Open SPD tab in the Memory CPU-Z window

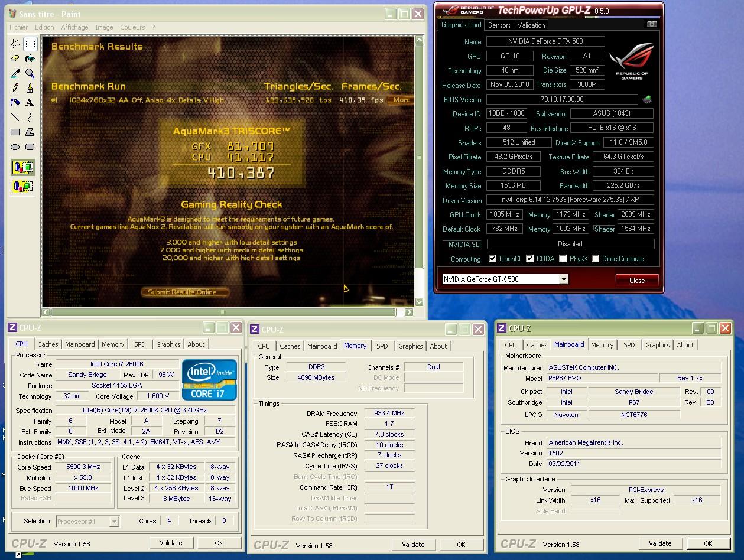[382, 346]
